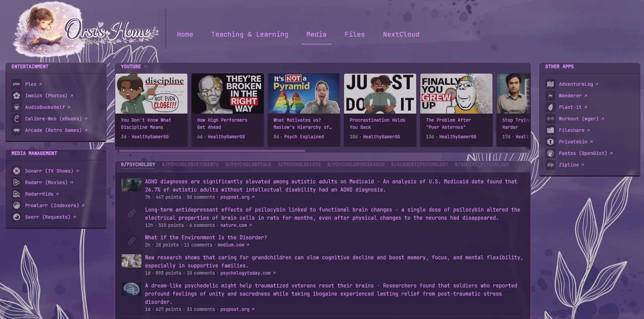
Task: Open the grandchildren cognitive decline post
Action: pyautogui.click(x=334, y=262)
